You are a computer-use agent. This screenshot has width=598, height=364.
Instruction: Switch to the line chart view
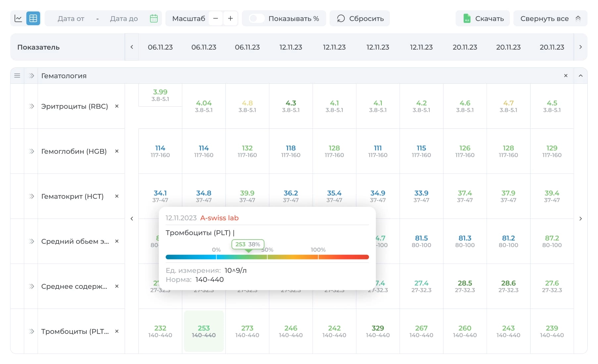point(18,19)
